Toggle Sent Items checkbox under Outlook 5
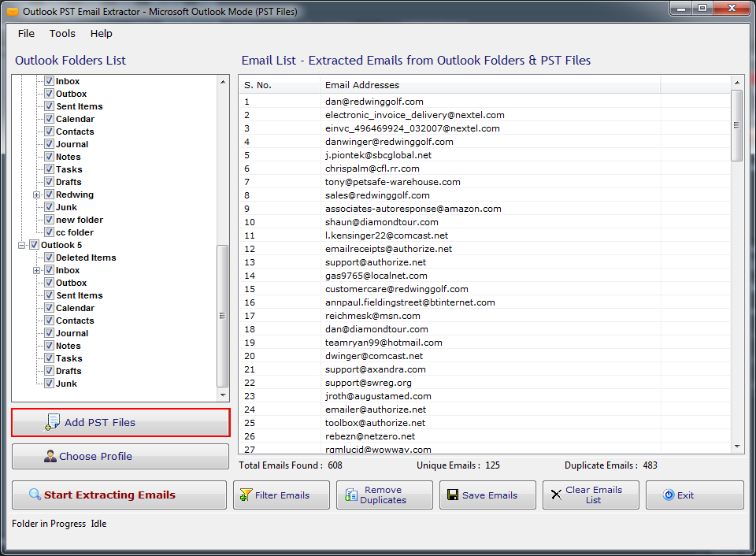Screen dimensions: 756x556 click(49, 295)
